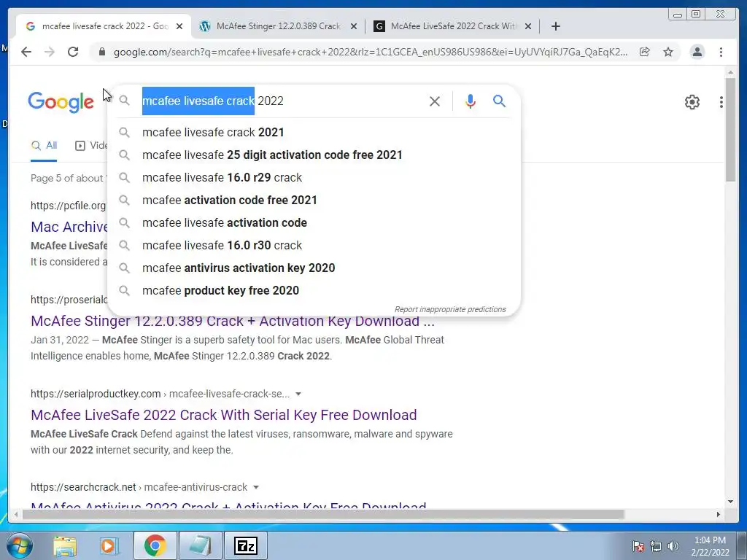
Task: Click the vertical scrollbar down arrow
Action: [x=730, y=502]
